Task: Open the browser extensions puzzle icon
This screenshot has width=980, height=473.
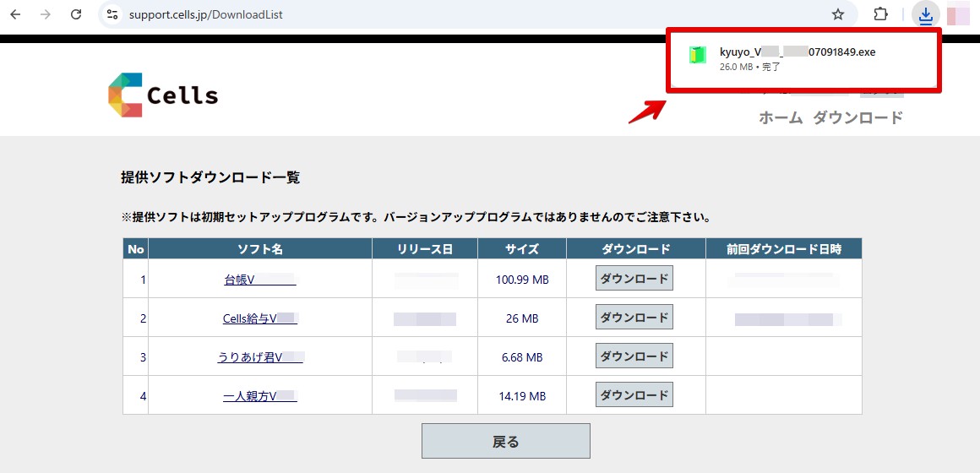Action: point(880,14)
